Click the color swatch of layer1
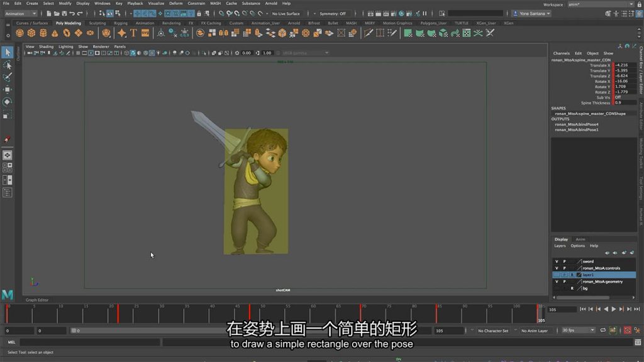 click(x=579, y=275)
